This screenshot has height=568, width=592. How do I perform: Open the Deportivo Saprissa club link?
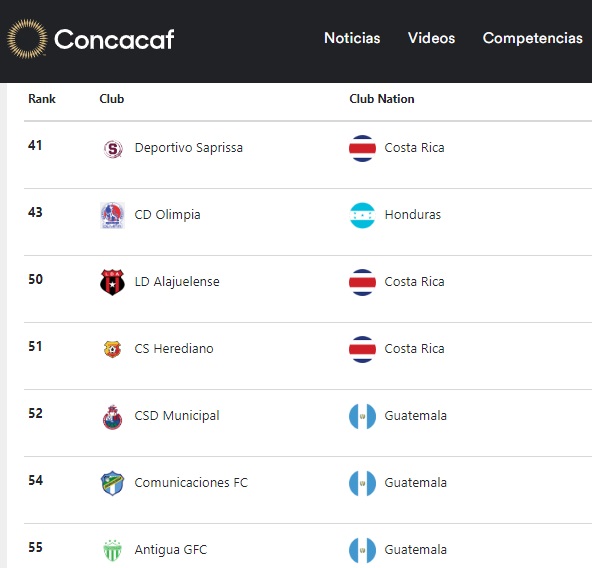click(x=188, y=148)
